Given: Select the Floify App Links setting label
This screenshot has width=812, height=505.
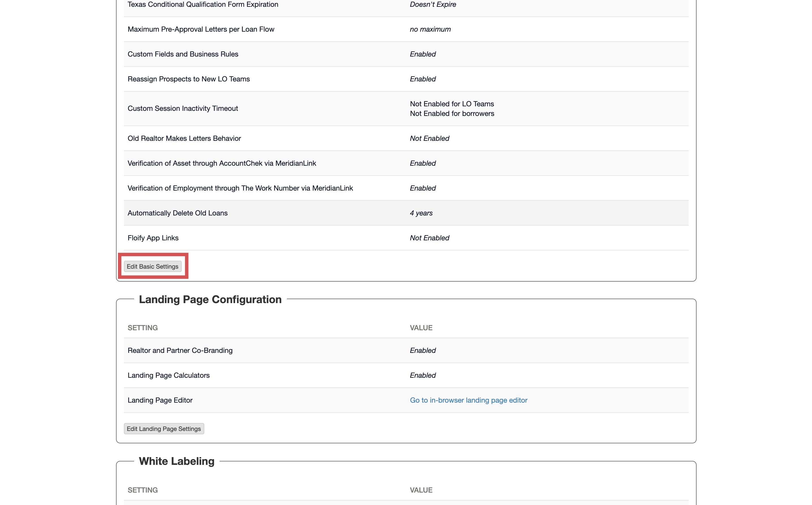Looking at the screenshot, I should [x=153, y=238].
